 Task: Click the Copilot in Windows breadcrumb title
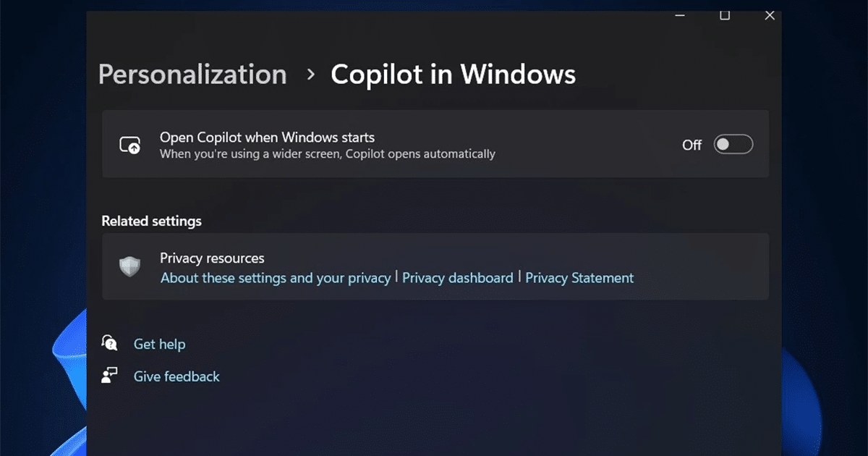click(x=453, y=74)
